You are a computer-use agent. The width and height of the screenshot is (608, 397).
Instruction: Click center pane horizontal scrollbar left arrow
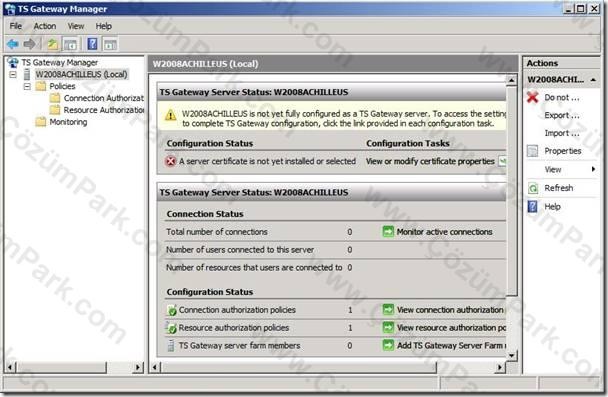click(x=155, y=367)
